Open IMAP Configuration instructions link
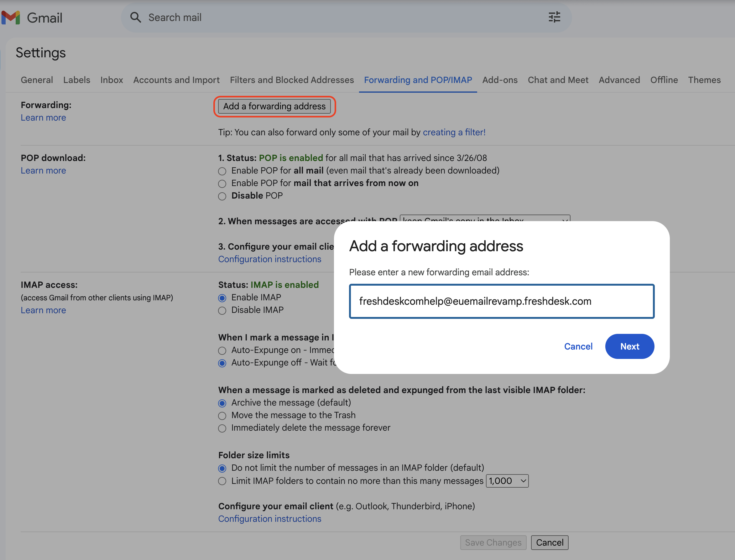This screenshot has width=735, height=560. pyautogui.click(x=269, y=519)
